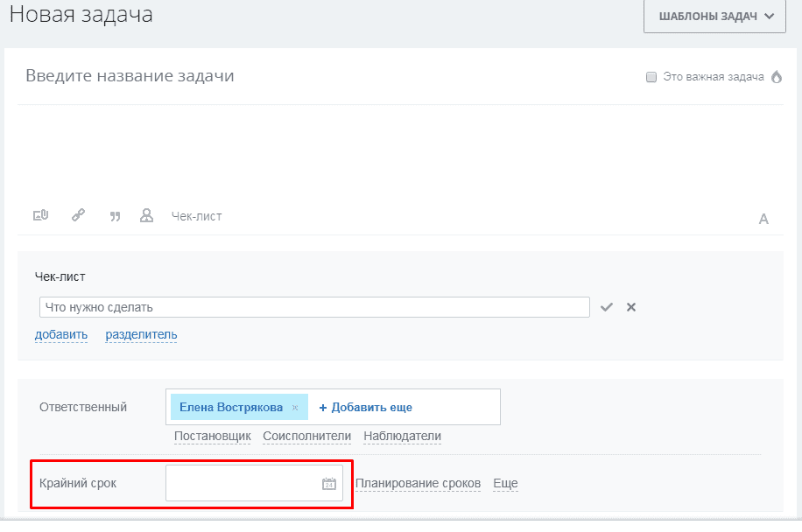Viewport: 802px width, 532px height.
Task: Confirm checklist item with the checkmark icon
Action: (x=607, y=307)
